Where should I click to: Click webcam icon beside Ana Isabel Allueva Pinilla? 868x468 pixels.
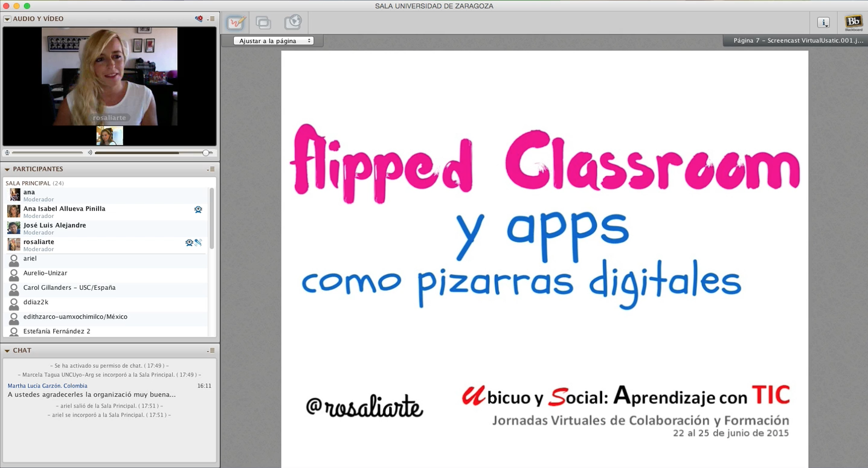click(x=198, y=210)
